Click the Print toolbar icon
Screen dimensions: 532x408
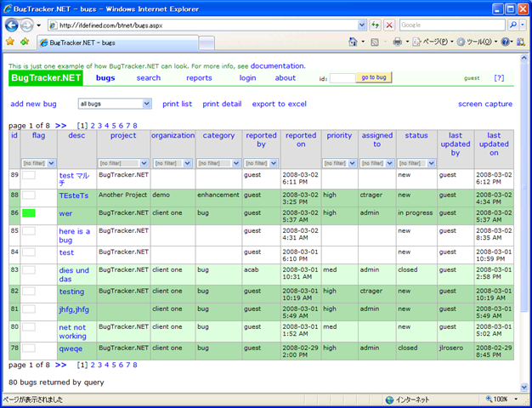tap(398, 42)
